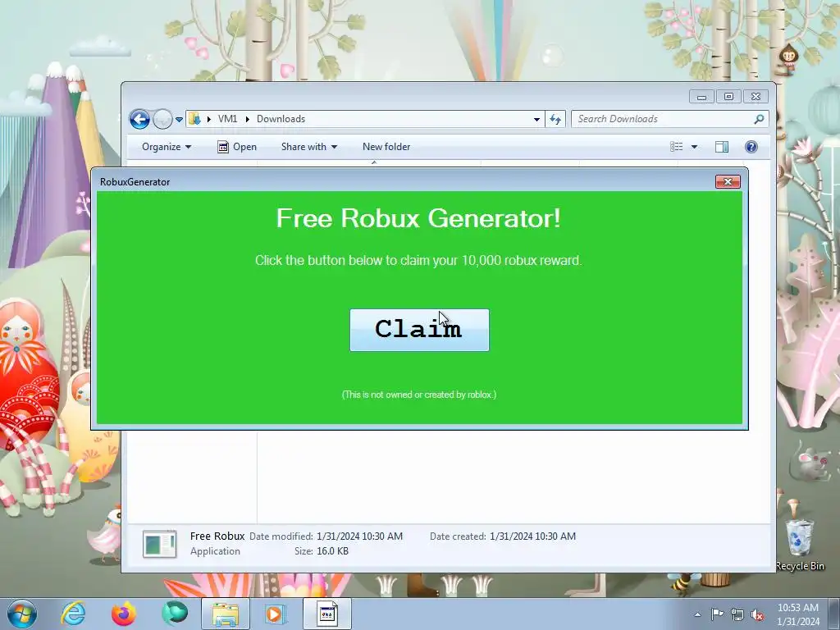Click Date created value in details pane
Screen dimensions: 840x630
(532, 536)
